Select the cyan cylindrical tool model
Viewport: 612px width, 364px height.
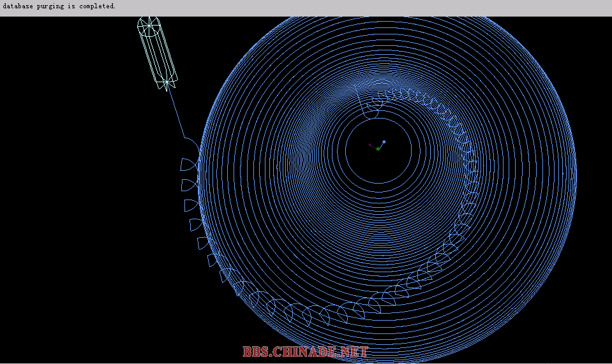pyautogui.click(x=157, y=54)
